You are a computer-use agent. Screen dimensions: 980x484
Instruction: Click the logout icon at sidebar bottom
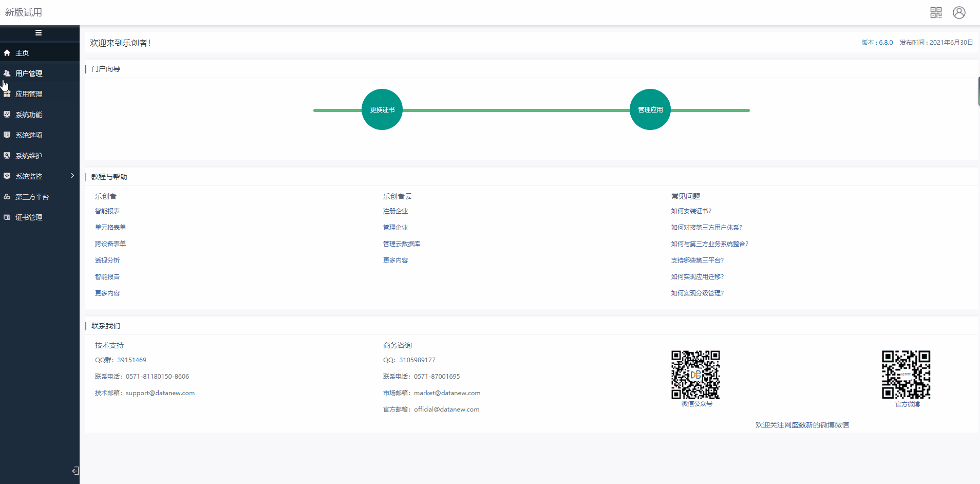pyautogui.click(x=75, y=471)
